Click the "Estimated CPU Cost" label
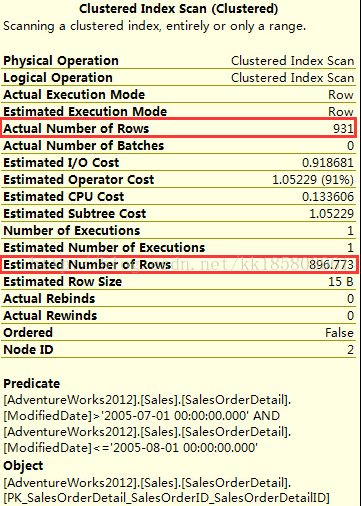The height and width of the screenshot is (506, 361). tap(64, 197)
